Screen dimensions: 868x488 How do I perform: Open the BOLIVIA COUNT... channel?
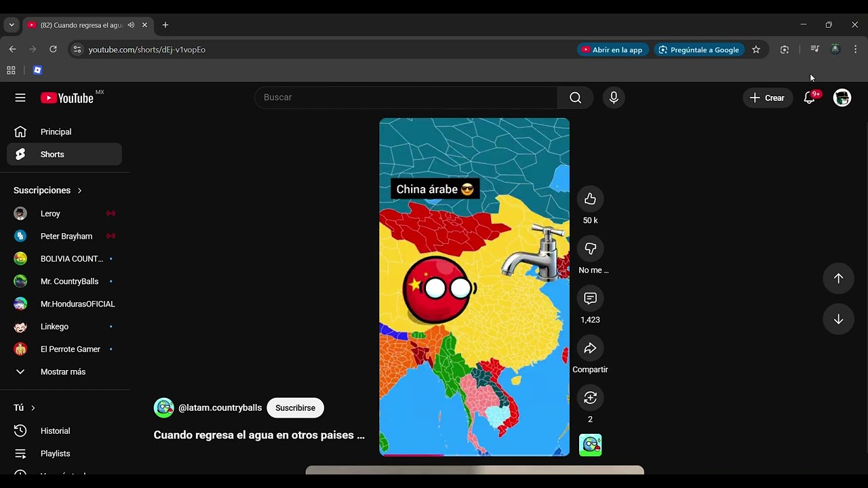[64, 259]
